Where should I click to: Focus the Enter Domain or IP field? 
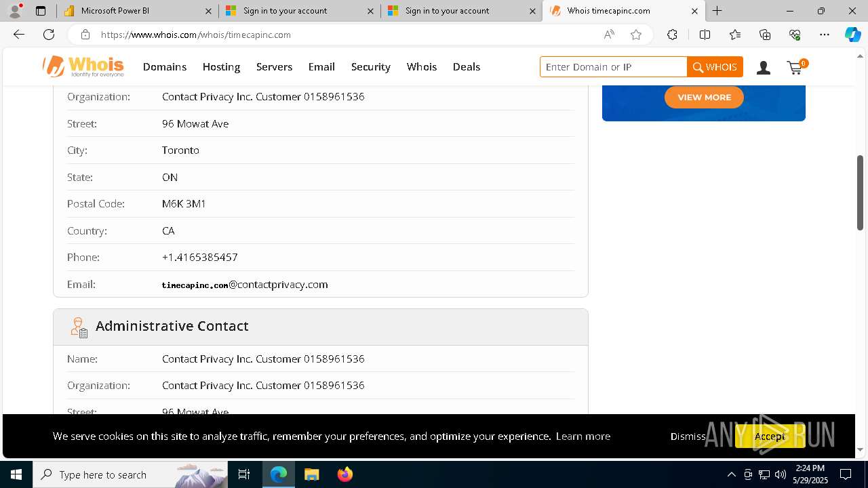point(614,66)
